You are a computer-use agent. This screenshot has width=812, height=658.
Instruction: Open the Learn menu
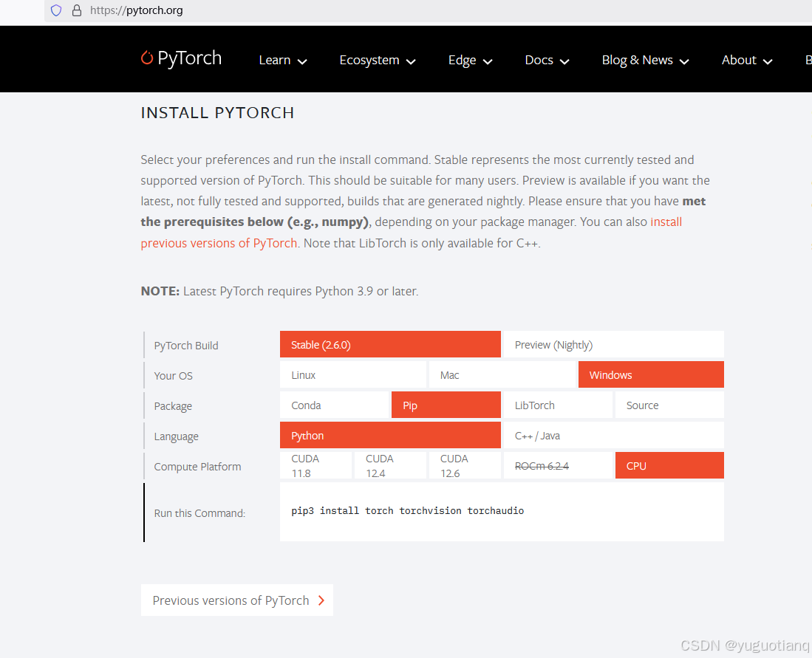283,60
